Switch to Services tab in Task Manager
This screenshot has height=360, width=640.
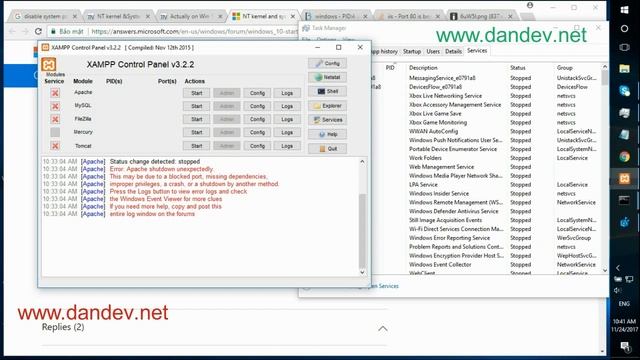pos(477,51)
